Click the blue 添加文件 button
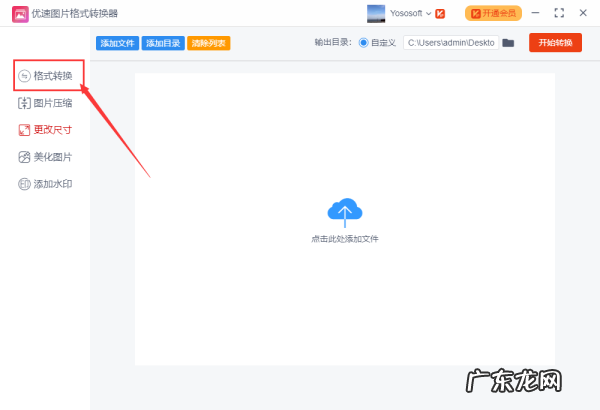600x410 pixels. click(117, 43)
